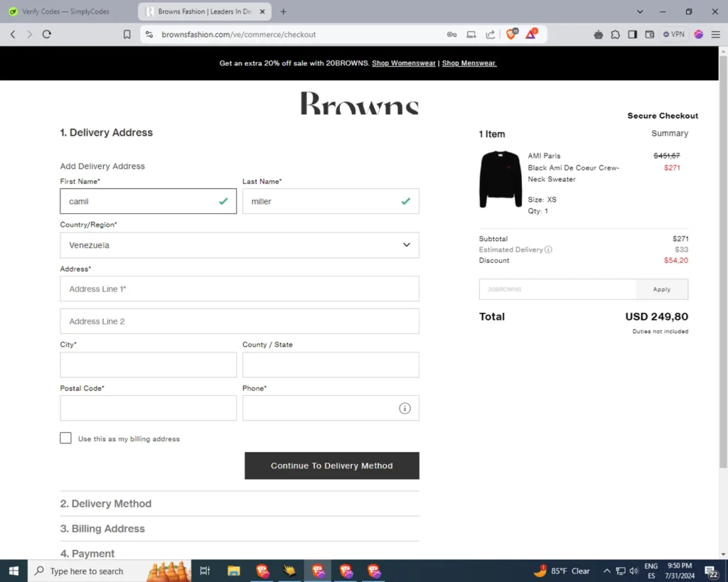
Task: Click the Address Line 1 input field
Action: pyautogui.click(x=240, y=289)
